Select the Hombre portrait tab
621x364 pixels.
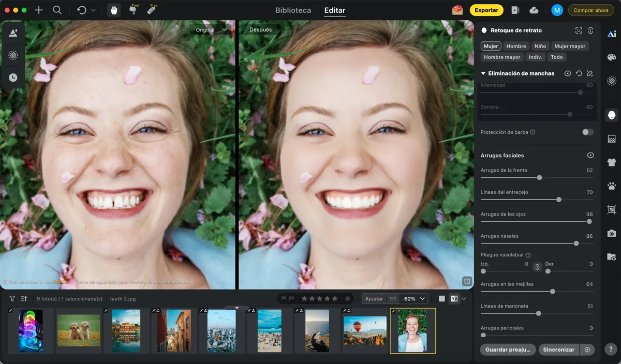516,46
